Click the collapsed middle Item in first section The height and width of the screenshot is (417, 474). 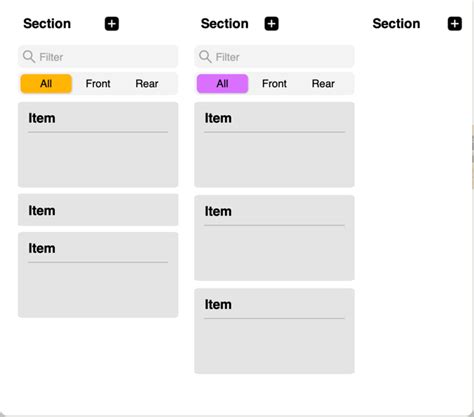click(98, 210)
